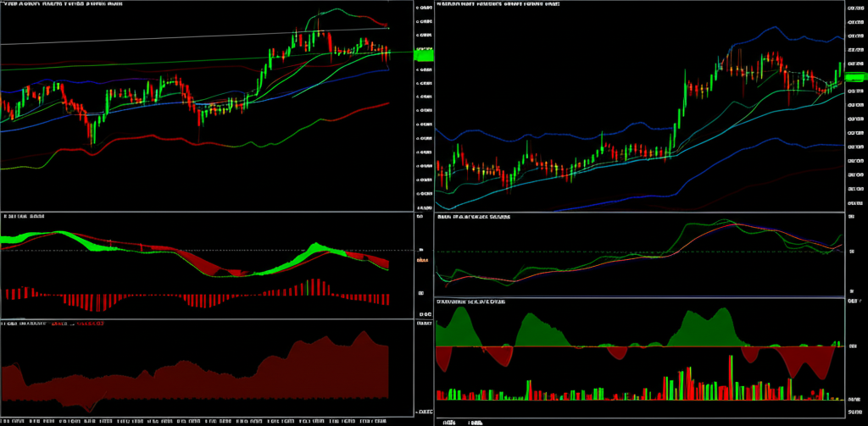This screenshot has height=426, width=868.
Task: Click the red-lettered header of the bottom-left area panel
Action: tap(53, 323)
